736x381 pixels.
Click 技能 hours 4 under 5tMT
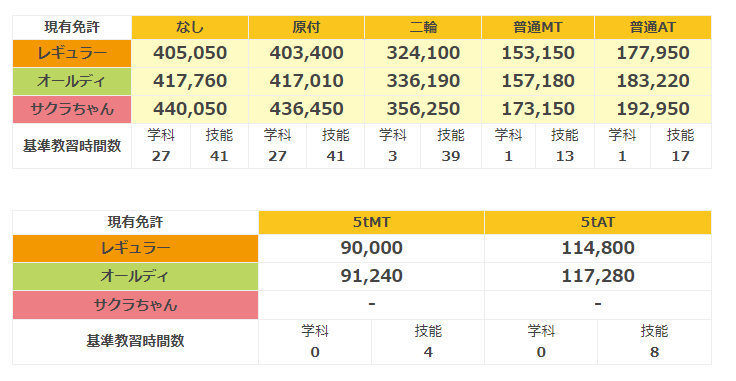pyautogui.click(x=428, y=352)
